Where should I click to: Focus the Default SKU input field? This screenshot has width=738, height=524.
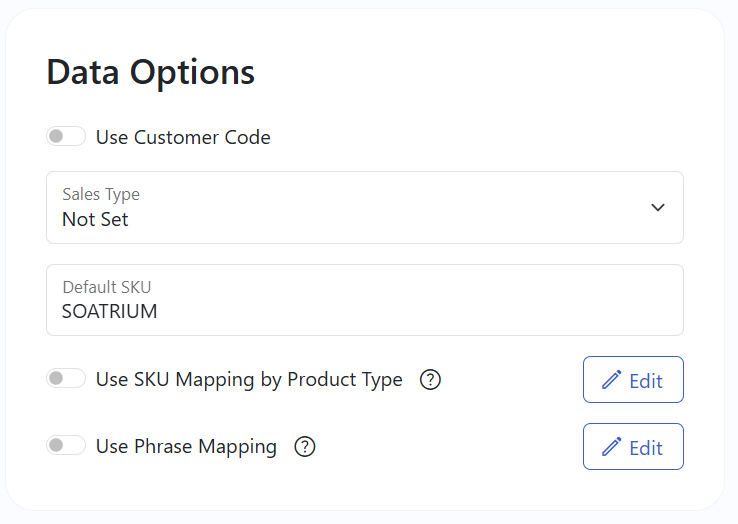point(364,300)
